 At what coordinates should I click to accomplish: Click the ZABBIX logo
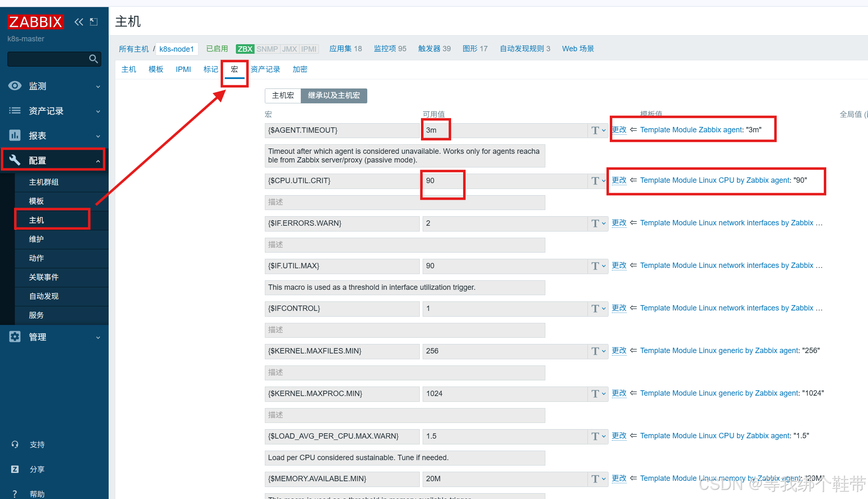tap(36, 22)
